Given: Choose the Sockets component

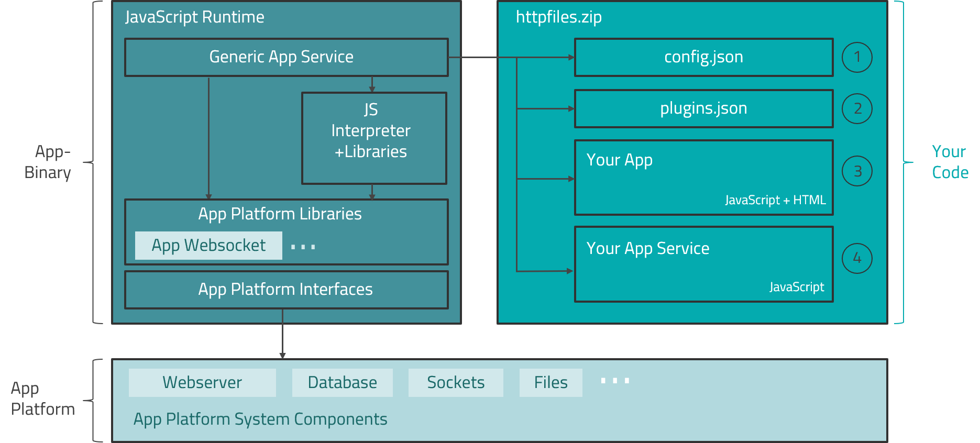Looking at the screenshot, I should (456, 382).
